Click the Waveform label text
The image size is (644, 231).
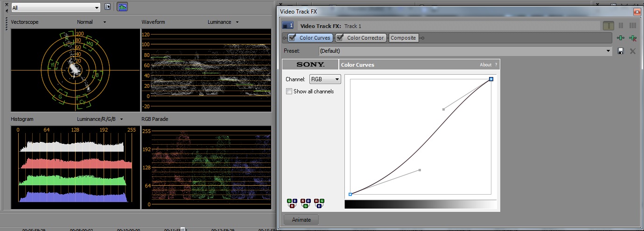click(153, 22)
